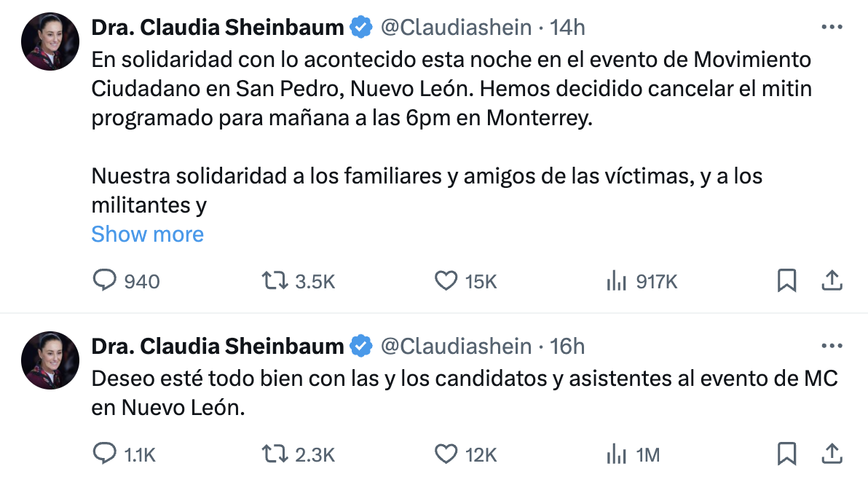The image size is (868, 482).
Task: Bookmark the tweet about the Monterrey mitin
Action: (786, 280)
